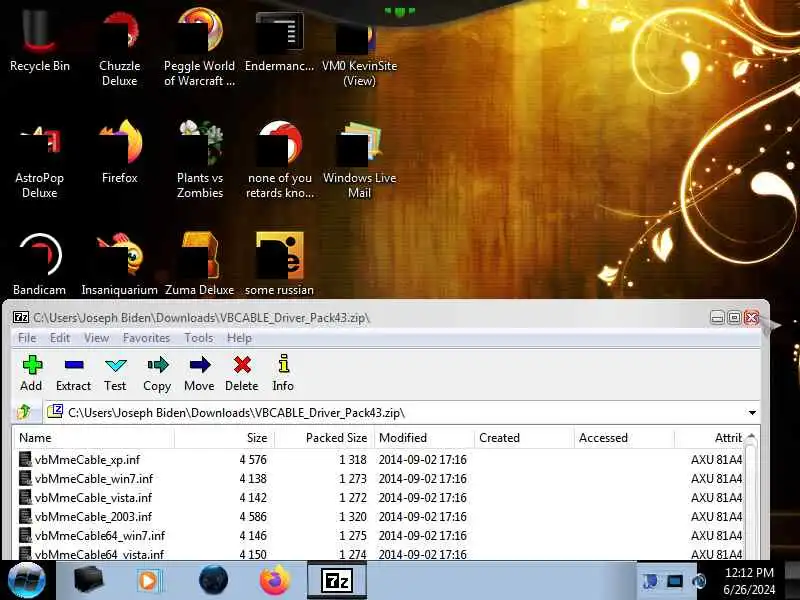800x600 pixels.
Task: Click the network tray icon
Action: 674,581
